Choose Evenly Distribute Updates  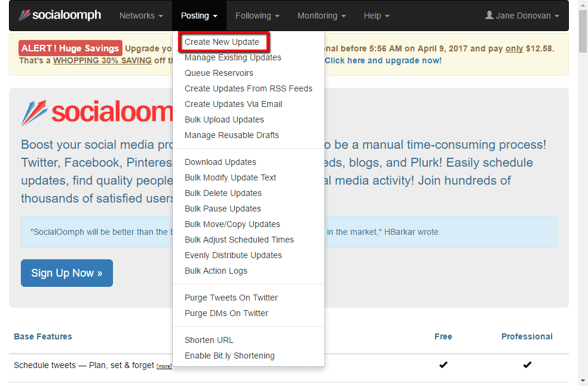pos(233,256)
